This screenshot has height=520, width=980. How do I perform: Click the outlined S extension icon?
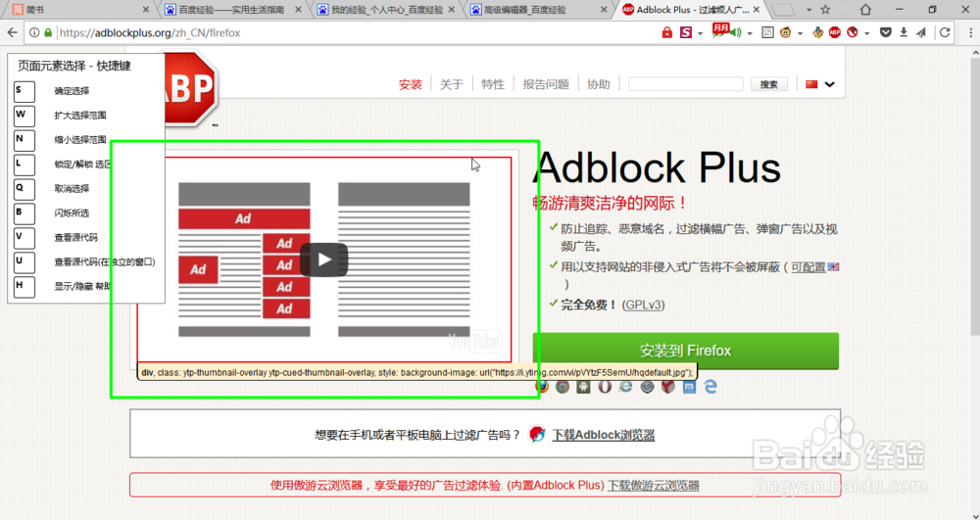tap(767, 32)
